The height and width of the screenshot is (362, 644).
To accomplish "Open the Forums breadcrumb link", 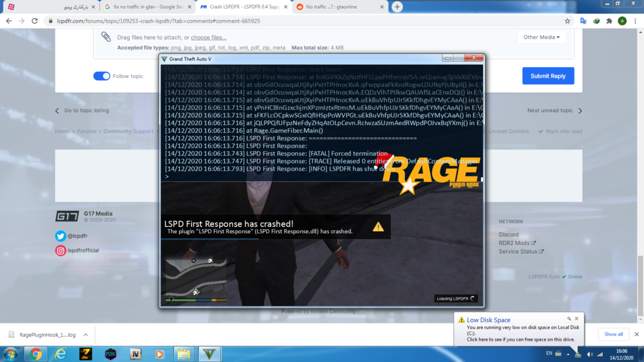I will point(87,131).
